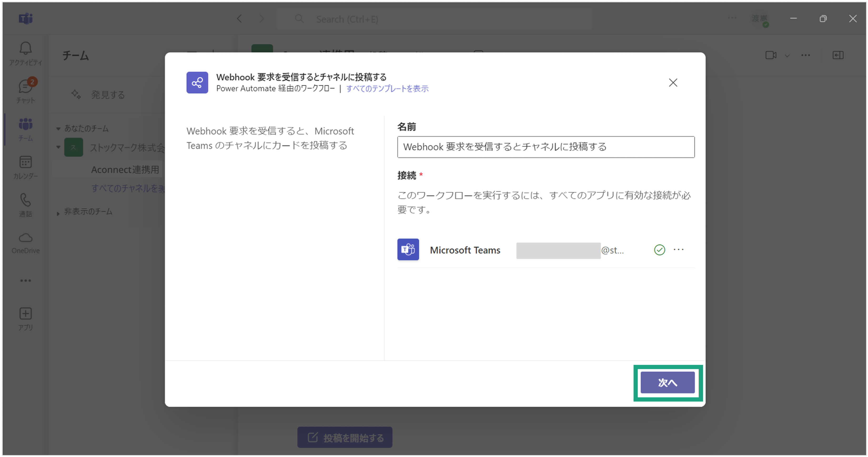Viewport: 868px width, 457px height.
Task: Open channel more options ellipsis
Action: pos(806,55)
